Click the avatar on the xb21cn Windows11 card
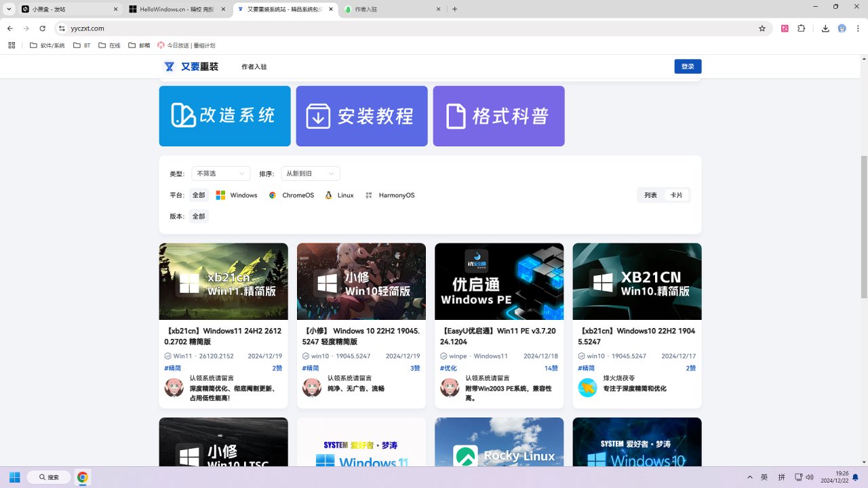Image resolution: width=868 pixels, height=488 pixels. click(x=174, y=388)
